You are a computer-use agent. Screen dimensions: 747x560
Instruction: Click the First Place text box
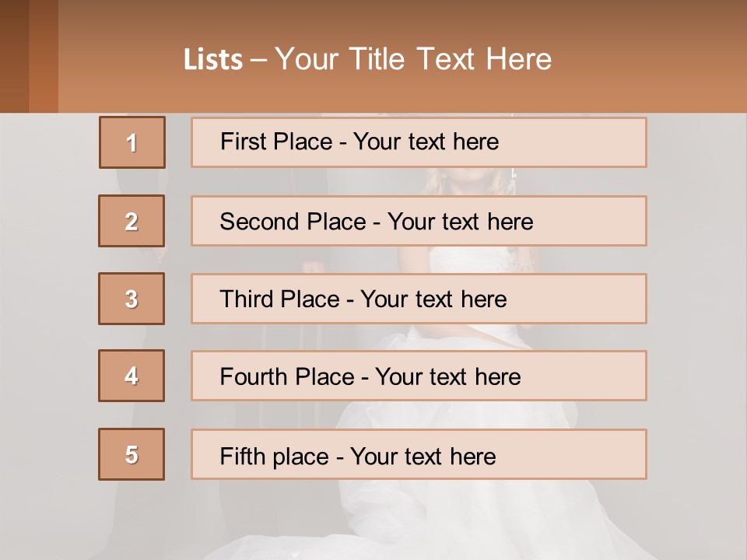(x=419, y=142)
